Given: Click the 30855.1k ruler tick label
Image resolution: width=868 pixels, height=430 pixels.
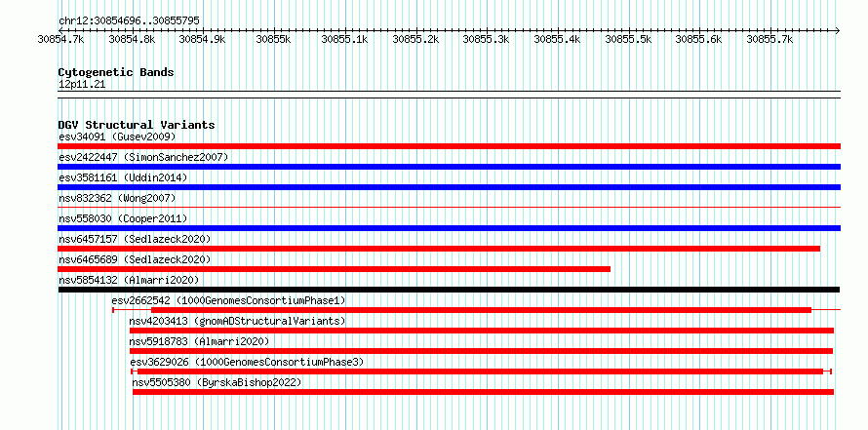Looking at the screenshot, I should tap(344, 39).
